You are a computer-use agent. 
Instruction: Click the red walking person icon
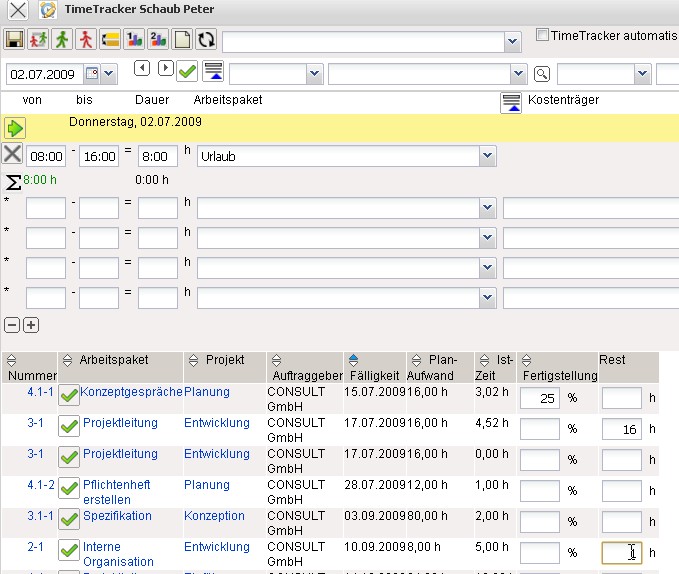[x=87, y=40]
